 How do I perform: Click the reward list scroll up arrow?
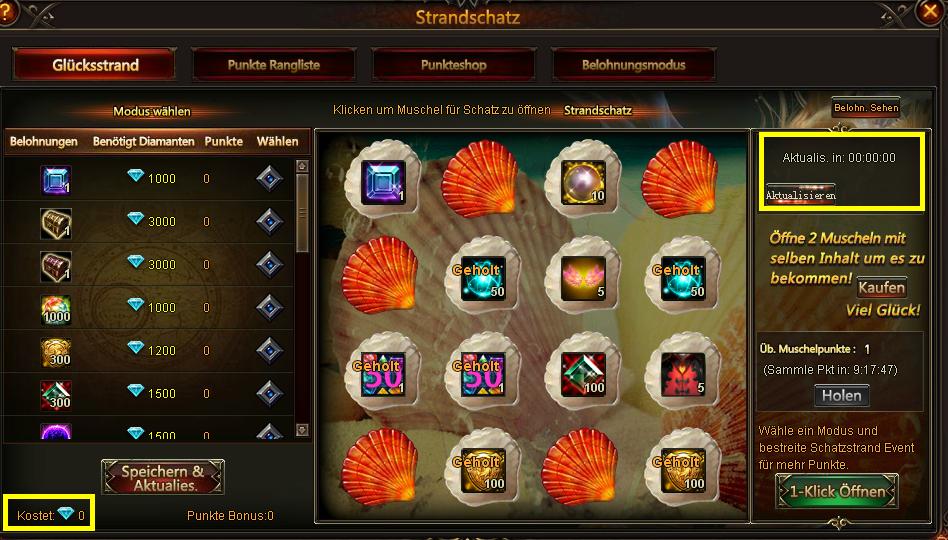302,166
